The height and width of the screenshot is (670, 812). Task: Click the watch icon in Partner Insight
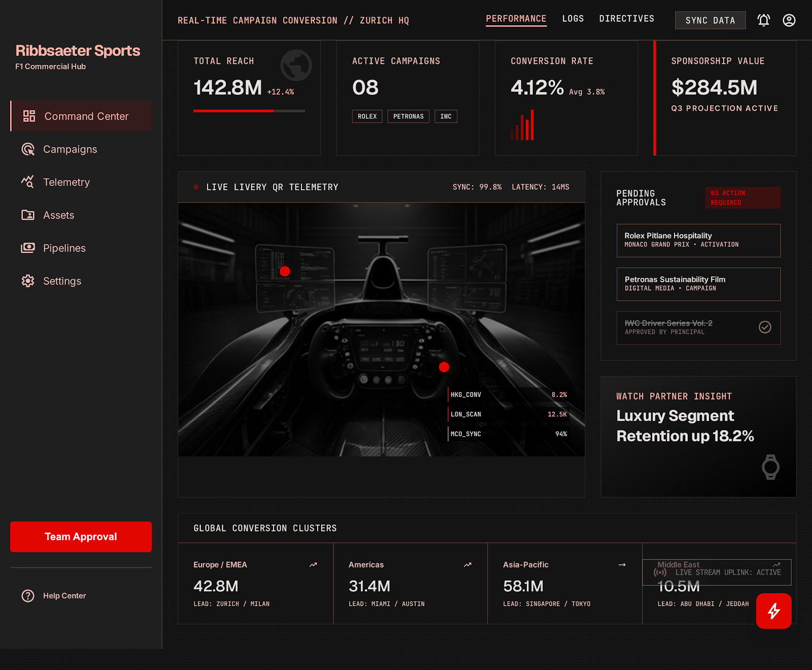coord(770,467)
